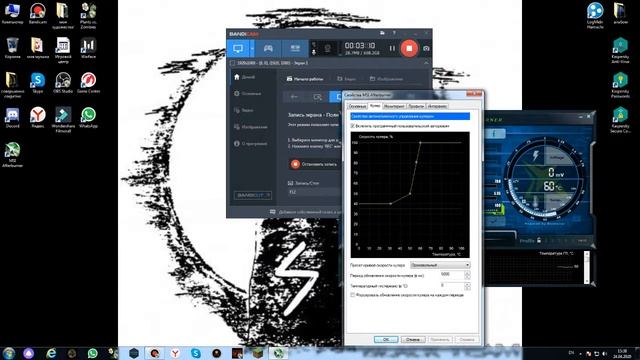Open the General tab in Afterburner properties
This screenshot has width=640, height=360.
(x=357, y=106)
